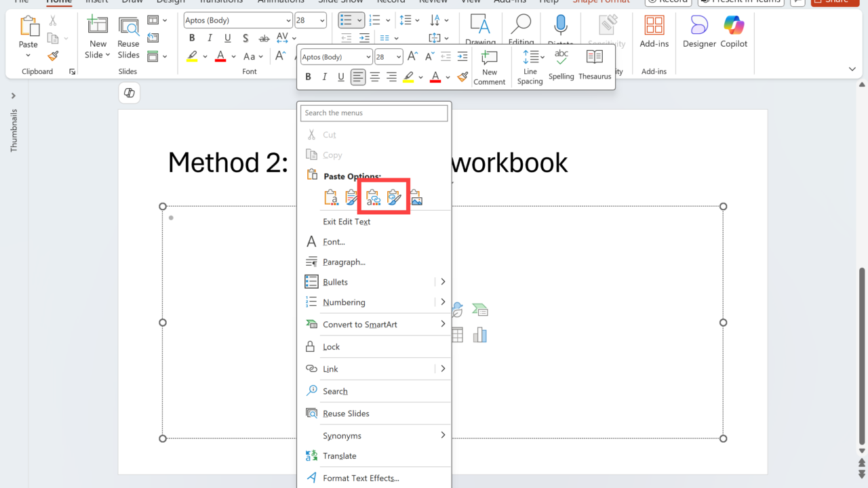Click Format Painter in mini toolbar
The image size is (868, 488).
coord(463,77)
